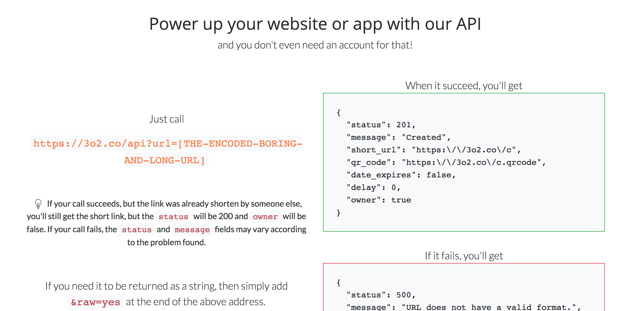644x311 pixels.
Task: Click the inline 'message' code word
Action: point(192,230)
